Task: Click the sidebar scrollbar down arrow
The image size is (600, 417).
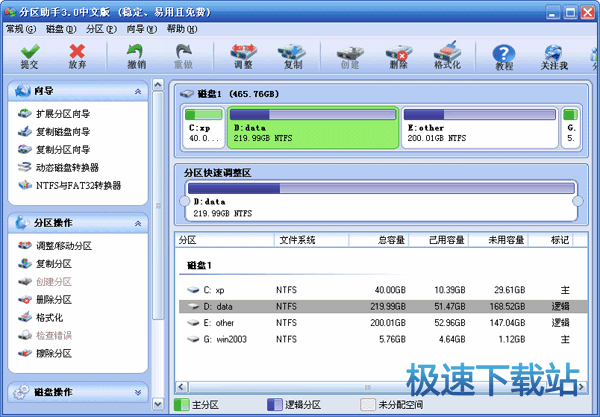Action: (158, 404)
